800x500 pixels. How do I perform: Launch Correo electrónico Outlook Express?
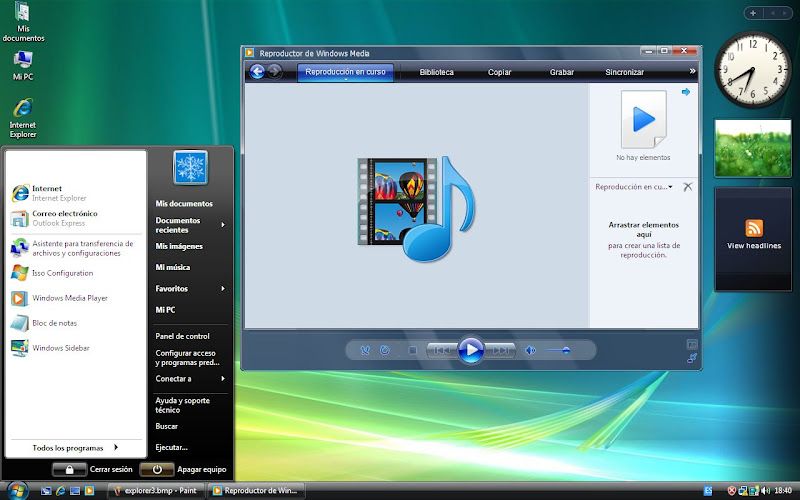(x=76, y=218)
